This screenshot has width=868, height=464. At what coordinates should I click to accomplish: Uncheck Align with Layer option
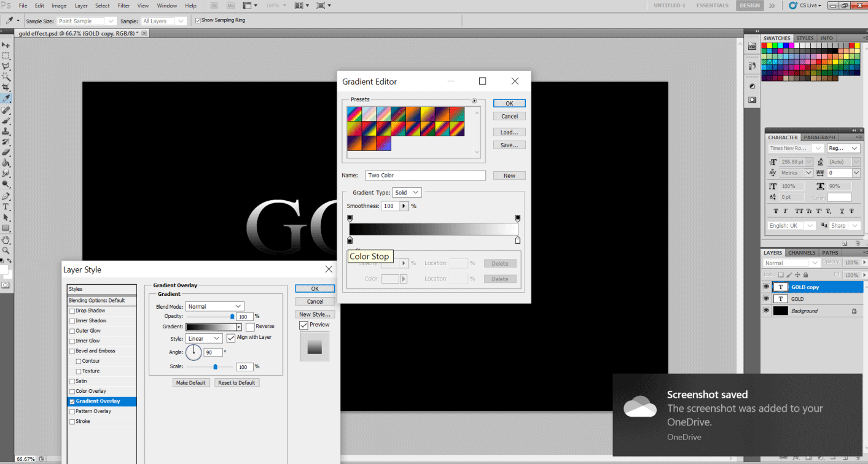pyautogui.click(x=232, y=337)
